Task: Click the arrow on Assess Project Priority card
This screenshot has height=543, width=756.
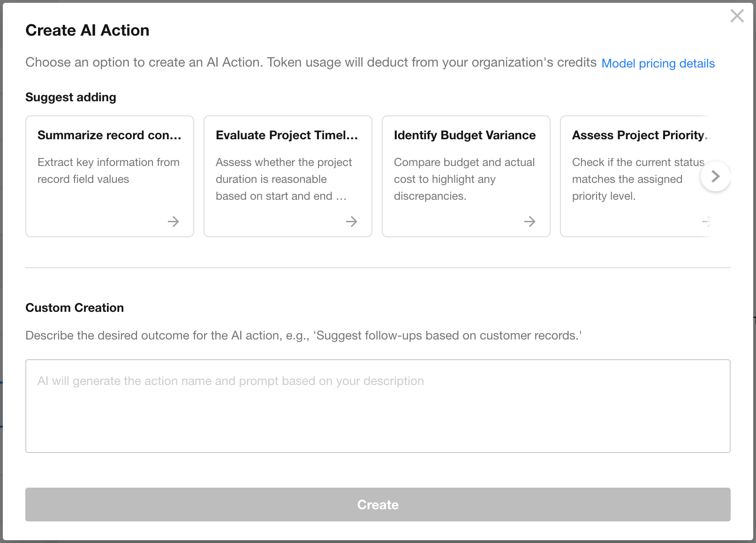Action: [x=706, y=221]
